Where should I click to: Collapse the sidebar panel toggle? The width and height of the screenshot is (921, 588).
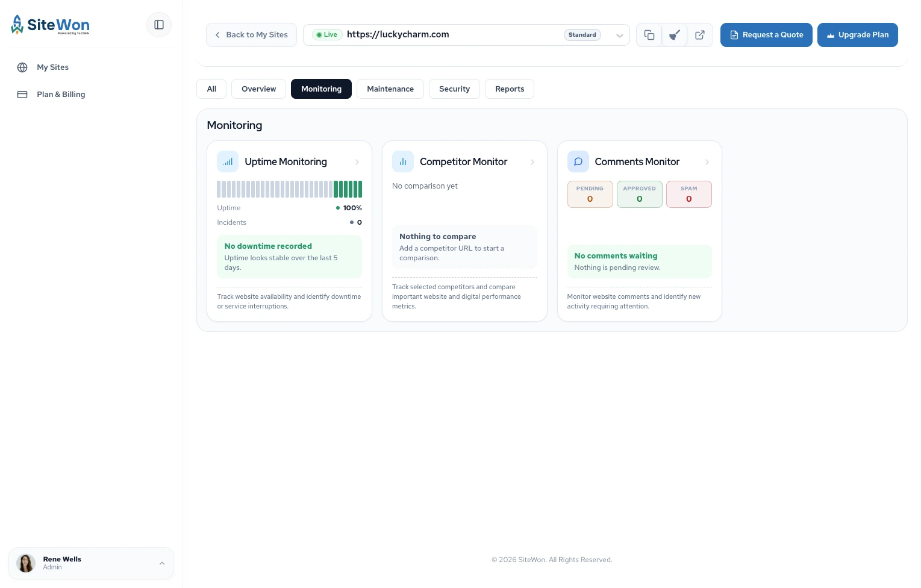pos(159,25)
